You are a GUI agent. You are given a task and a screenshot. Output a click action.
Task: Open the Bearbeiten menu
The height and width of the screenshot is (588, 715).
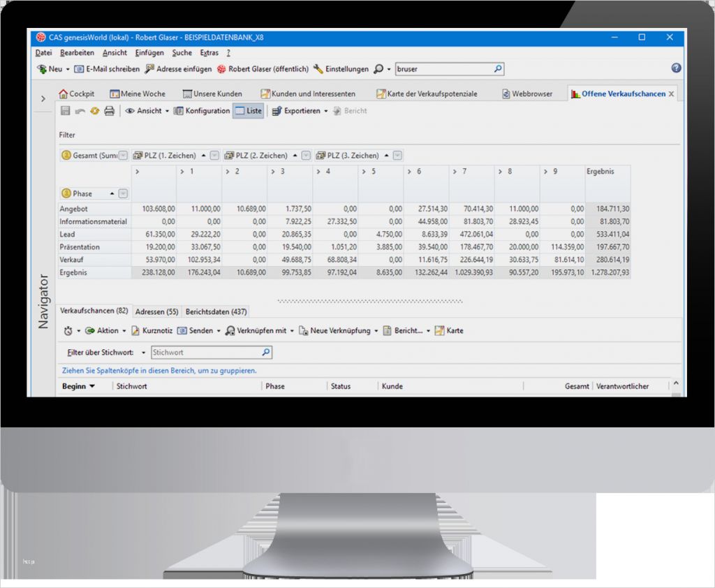(77, 52)
